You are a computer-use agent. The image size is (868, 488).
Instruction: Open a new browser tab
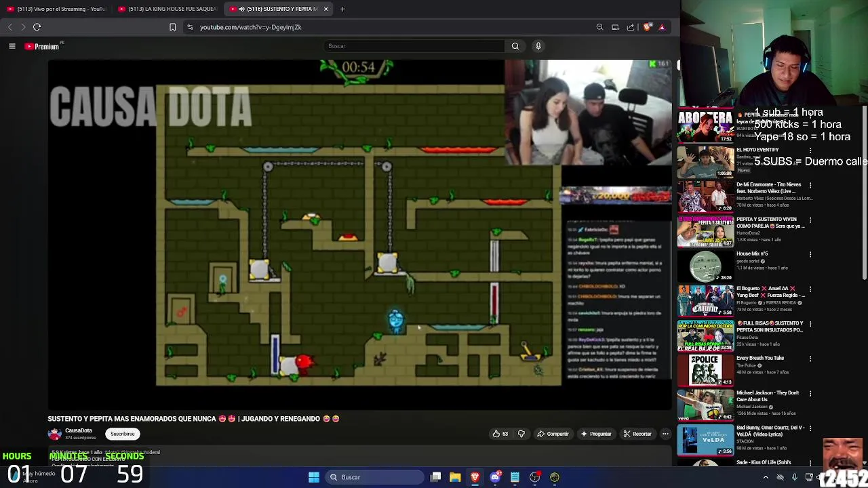[x=342, y=9]
